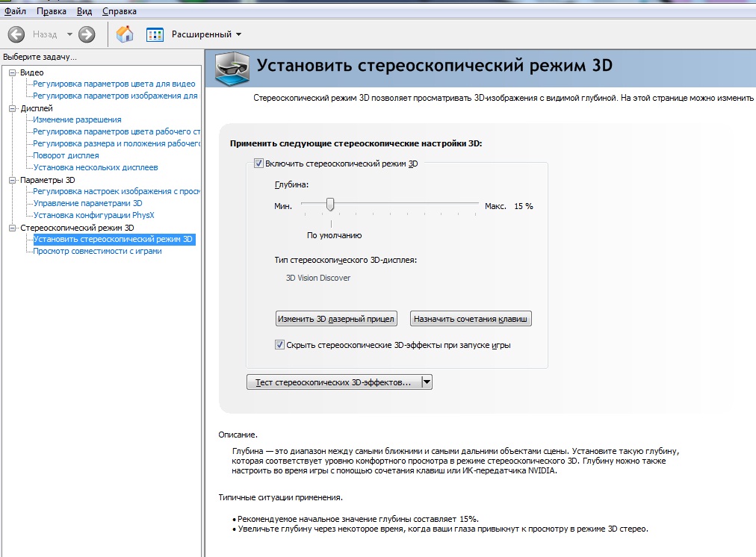
Task: Open Регулировка параметров цвета рабочего стола
Action: [x=117, y=131]
